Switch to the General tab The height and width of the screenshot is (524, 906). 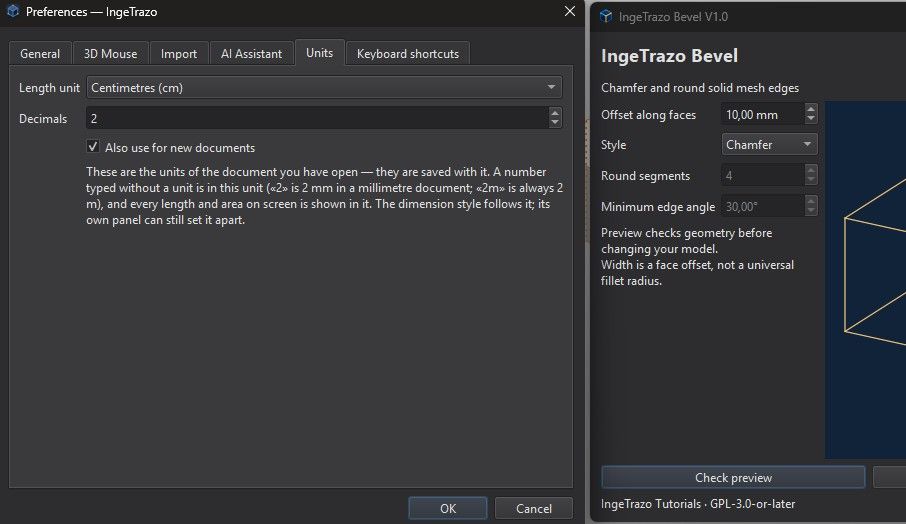click(x=40, y=54)
